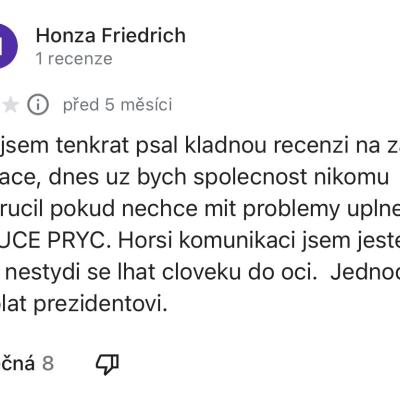
Task: Click review line starting "jsem tenkrat psal"
Action: 200,145
